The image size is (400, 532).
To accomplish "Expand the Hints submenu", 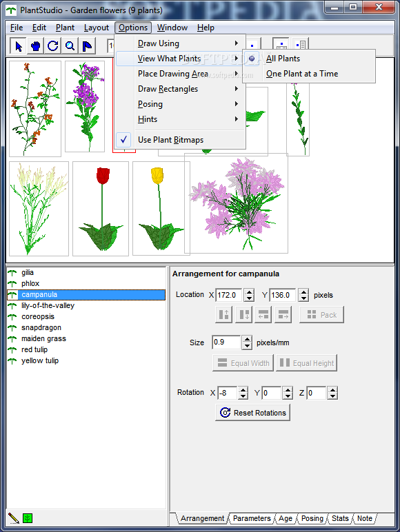I will click(x=180, y=119).
